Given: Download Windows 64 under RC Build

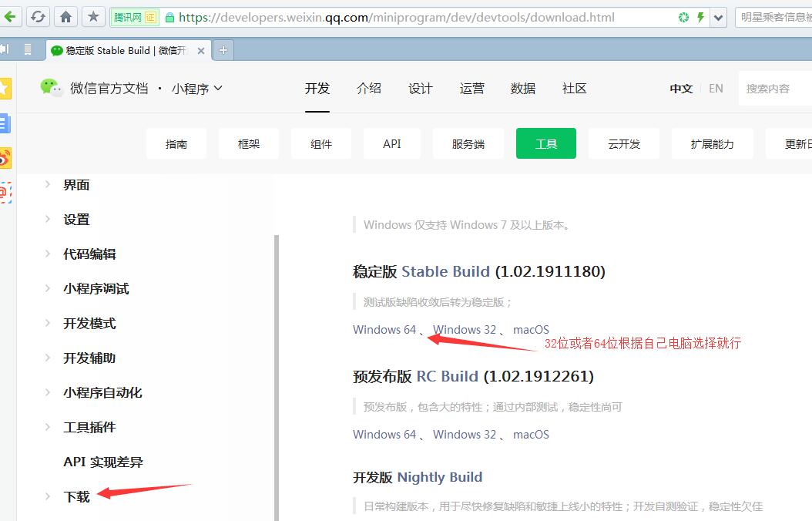Looking at the screenshot, I should click(384, 435).
